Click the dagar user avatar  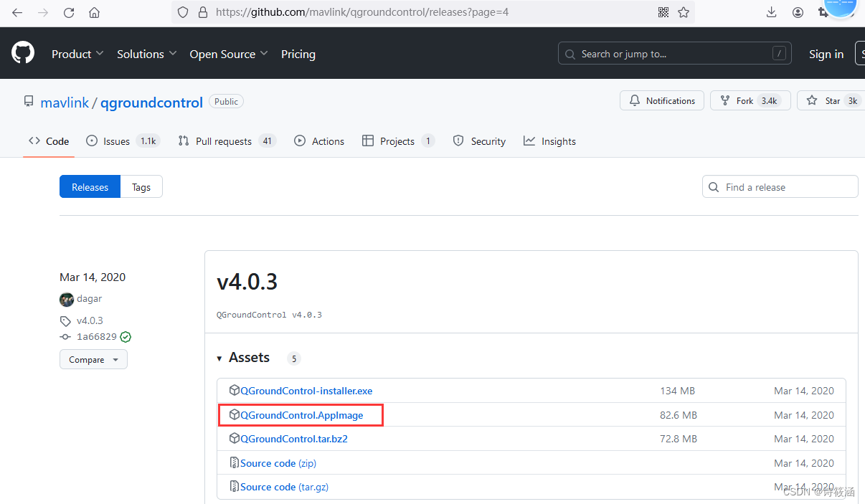tap(67, 299)
